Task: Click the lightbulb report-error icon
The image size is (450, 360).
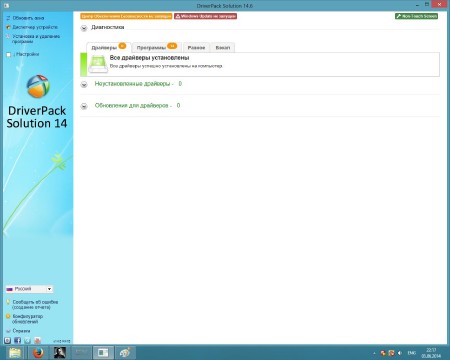Action: (x=8, y=302)
